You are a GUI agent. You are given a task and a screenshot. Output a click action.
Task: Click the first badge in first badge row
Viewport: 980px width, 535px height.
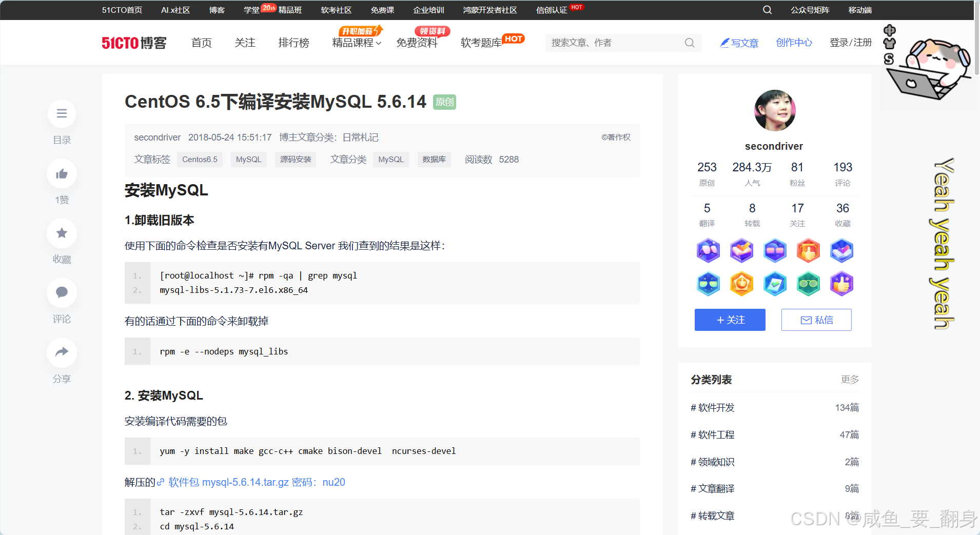708,251
